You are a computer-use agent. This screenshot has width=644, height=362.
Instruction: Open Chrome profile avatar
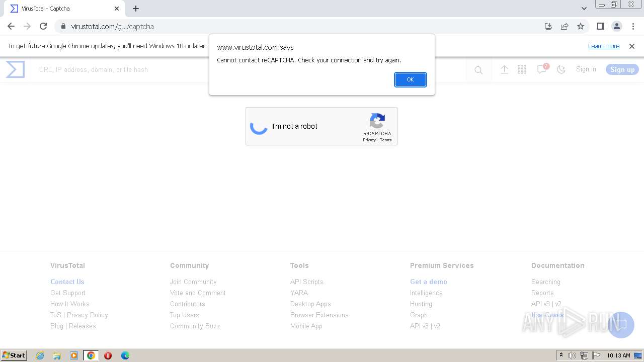(x=617, y=26)
